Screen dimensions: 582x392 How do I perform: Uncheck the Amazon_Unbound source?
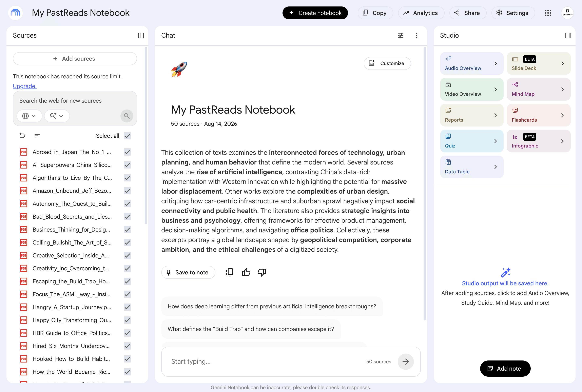click(x=127, y=191)
